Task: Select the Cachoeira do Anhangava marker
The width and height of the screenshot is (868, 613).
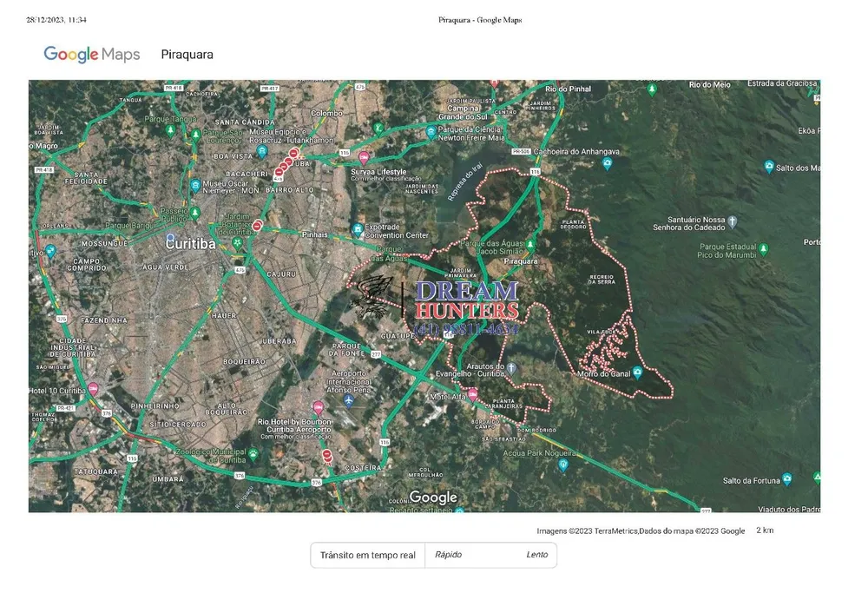Action: 608,164
